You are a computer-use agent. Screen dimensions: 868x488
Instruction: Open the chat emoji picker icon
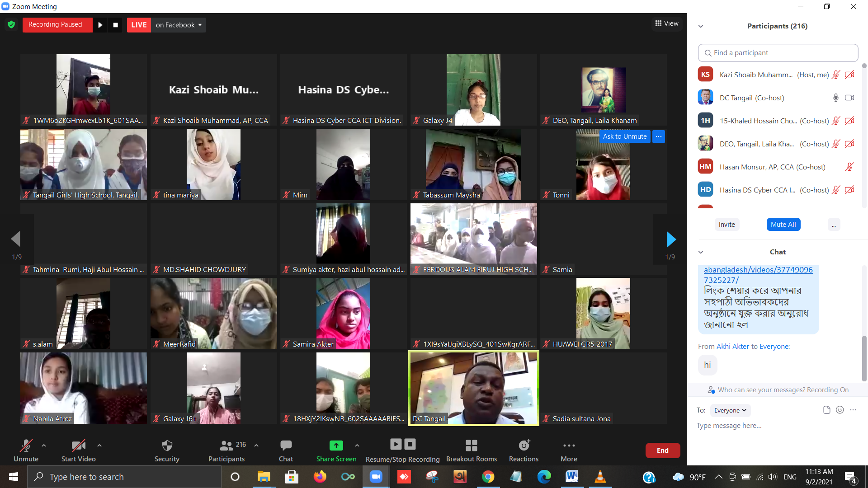[840, 410]
